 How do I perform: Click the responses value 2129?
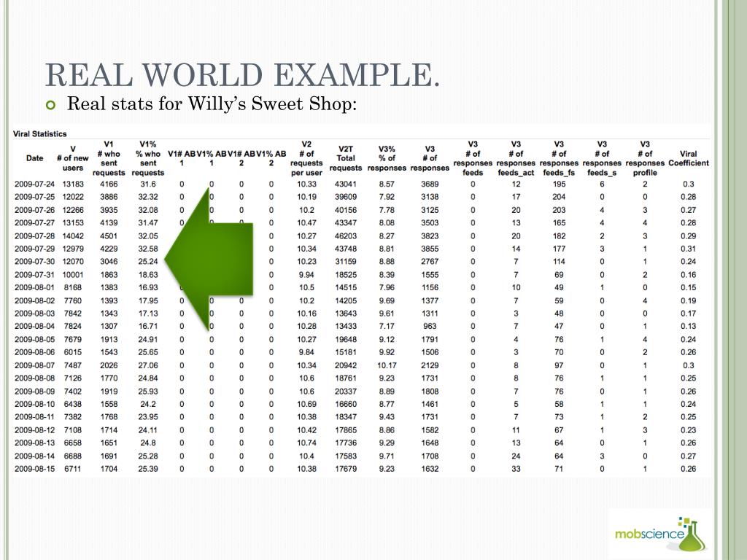click(430, 365)
